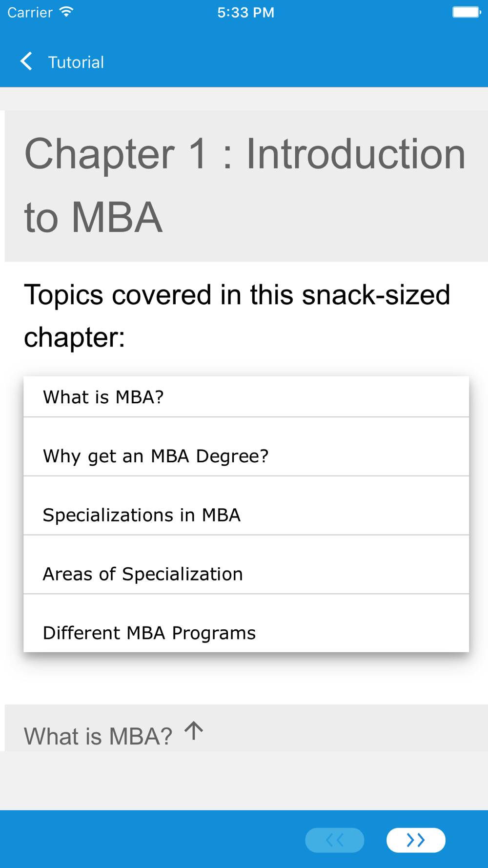Tap the Chapter 1 Introduction to MBA title

pyautogui.click(x=245, y=186)
